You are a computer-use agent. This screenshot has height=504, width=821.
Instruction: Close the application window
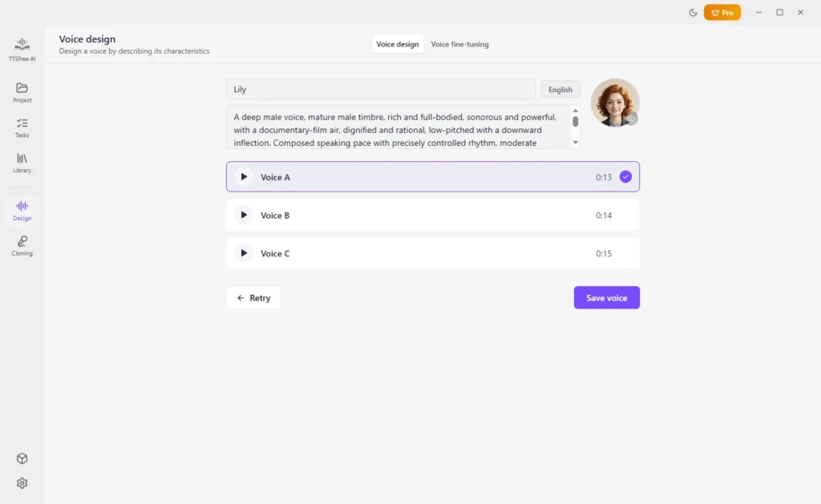pos(801,13)
